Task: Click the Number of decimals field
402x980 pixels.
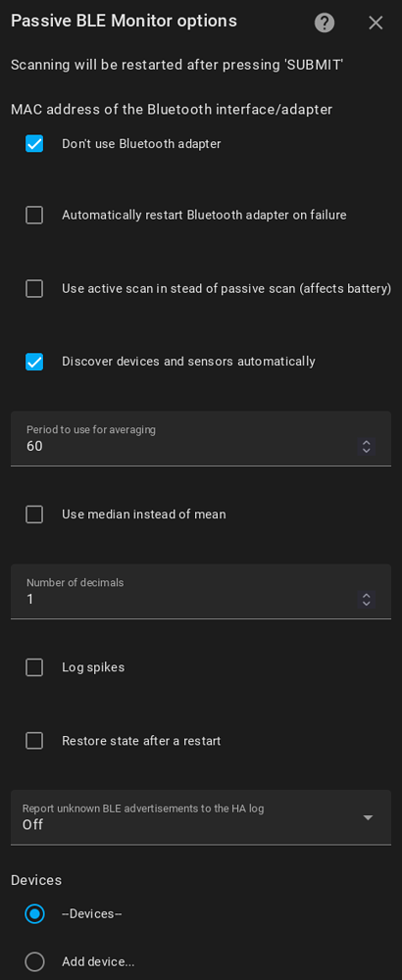Action: [201, 591]
